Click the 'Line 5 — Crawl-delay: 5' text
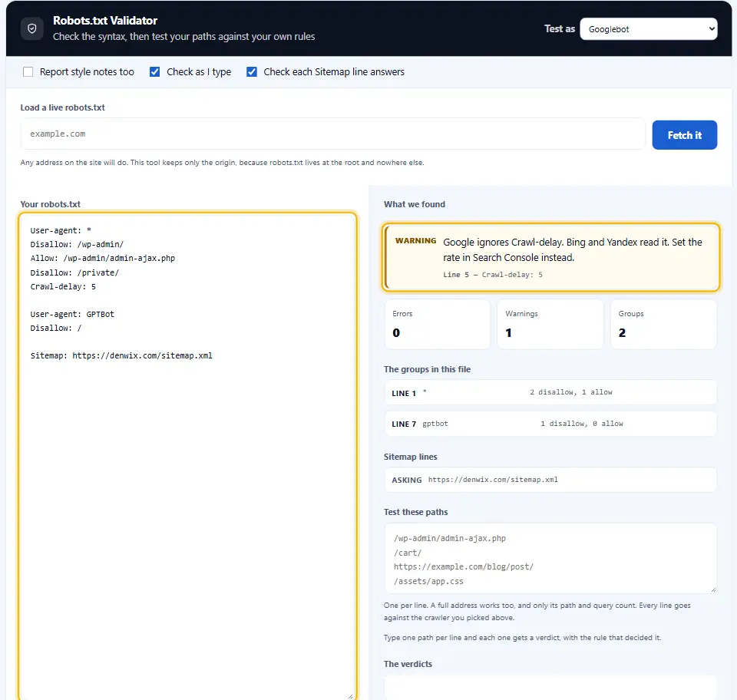 coord(493,275)
